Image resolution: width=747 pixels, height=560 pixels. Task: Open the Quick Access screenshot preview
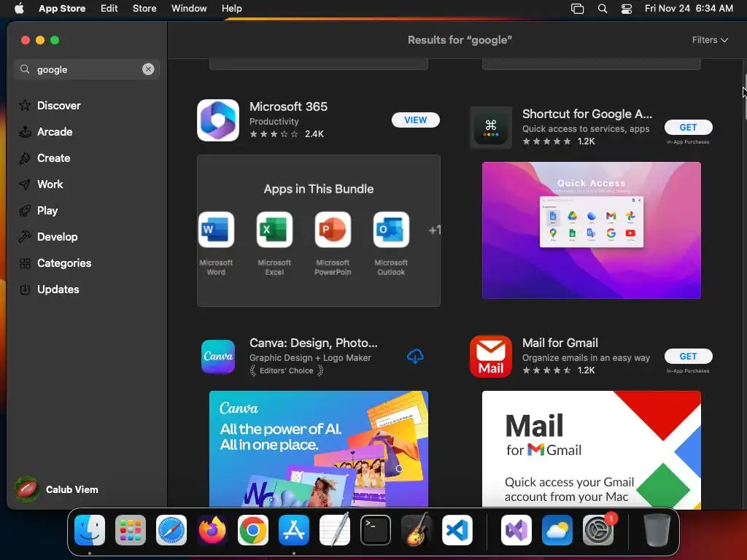point(591,230)
